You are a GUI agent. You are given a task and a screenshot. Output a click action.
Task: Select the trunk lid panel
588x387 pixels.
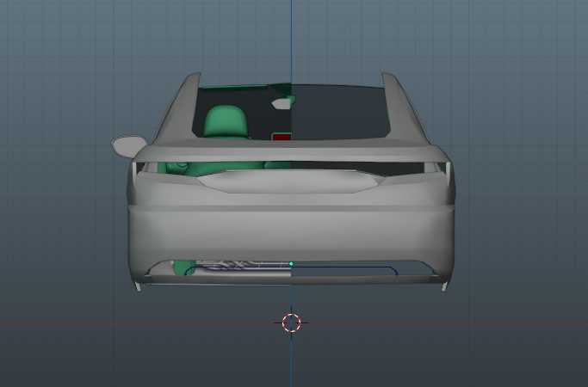(291, 181)
